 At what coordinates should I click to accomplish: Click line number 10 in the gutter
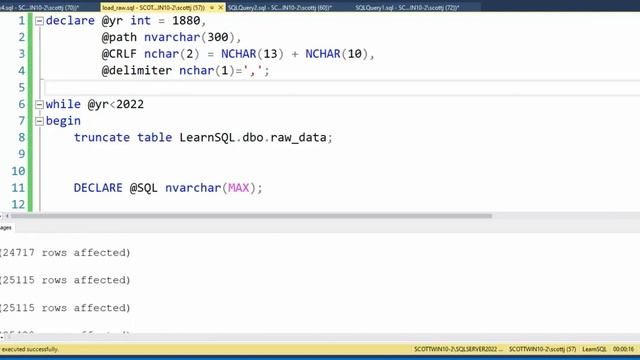[18, 171]
